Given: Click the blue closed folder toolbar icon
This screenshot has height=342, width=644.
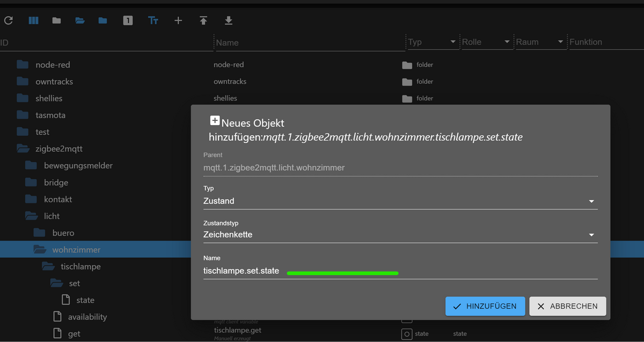Looking at the screenshot, I should point(103,21).
